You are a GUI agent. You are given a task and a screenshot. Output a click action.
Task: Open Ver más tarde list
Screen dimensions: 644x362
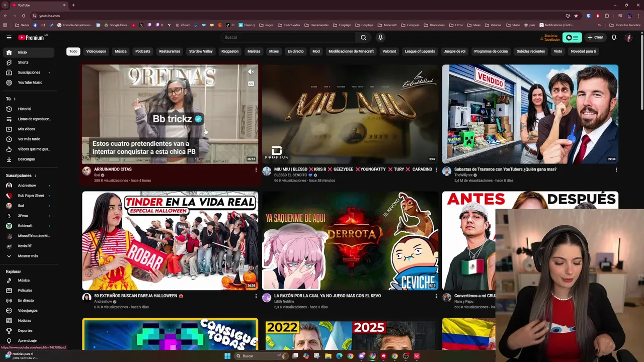(28, 139)
